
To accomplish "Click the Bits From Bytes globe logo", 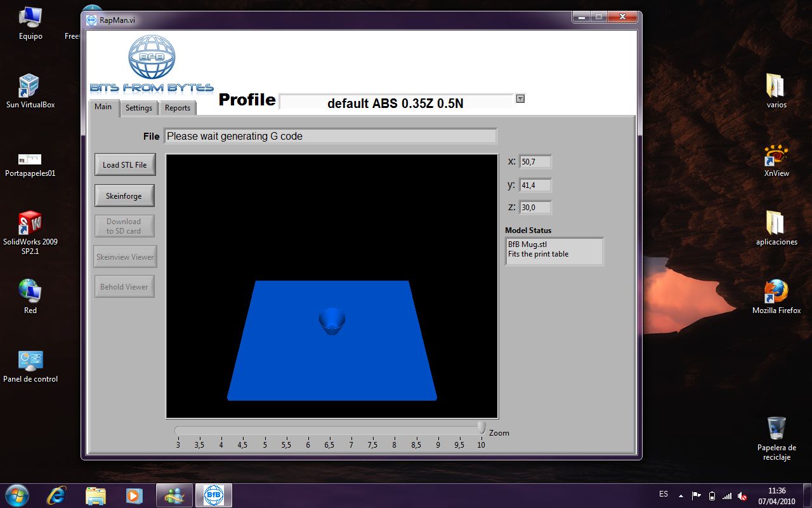I will point(151,58).
